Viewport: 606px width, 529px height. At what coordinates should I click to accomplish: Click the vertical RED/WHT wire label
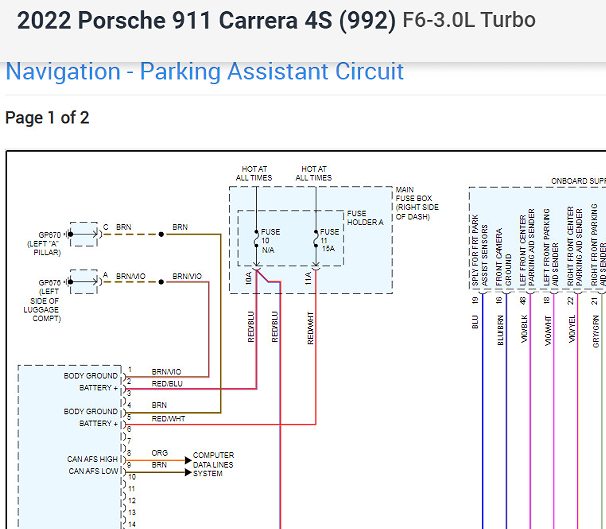click(310, 328)
